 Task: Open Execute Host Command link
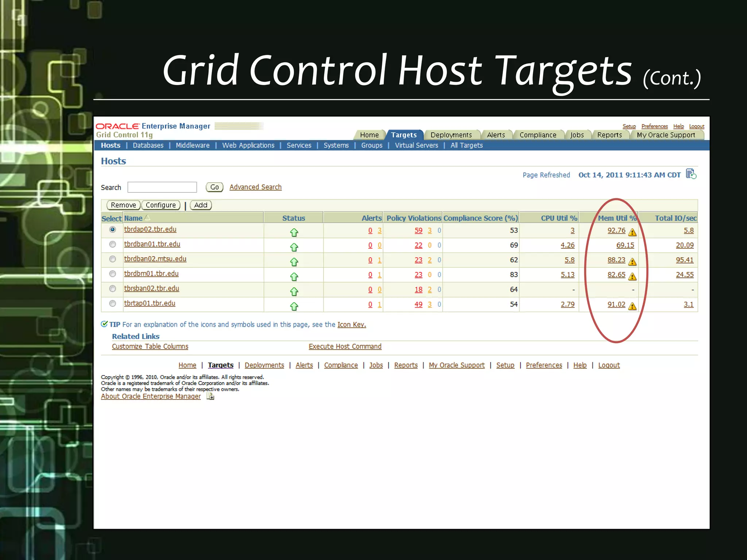pyautogui.click(x=345, y=346)
